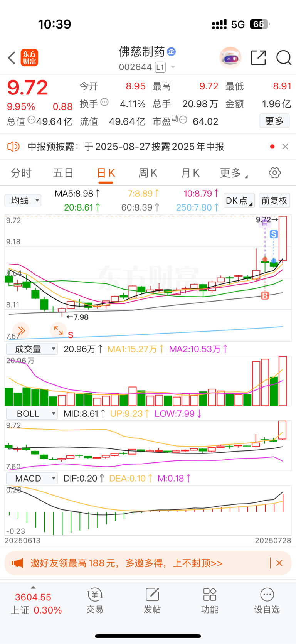Switch to the 月K tab
This screenshot has height=644, width=296.
[190, 173]
